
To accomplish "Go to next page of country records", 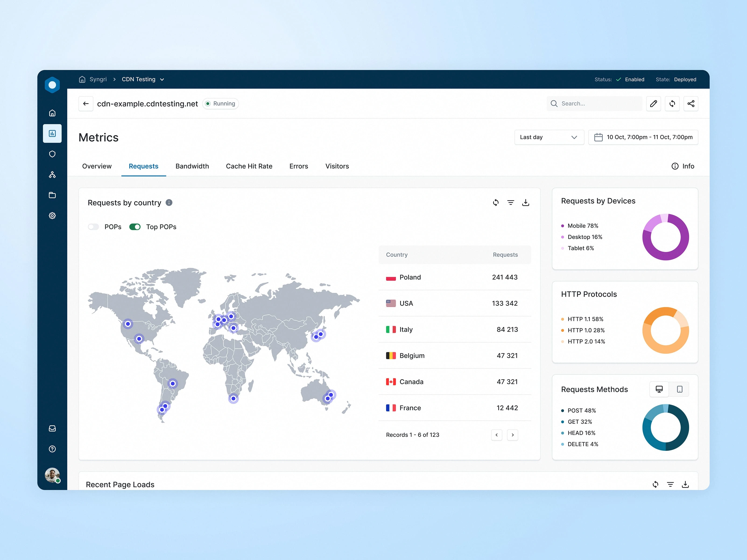I will point(512,435).
